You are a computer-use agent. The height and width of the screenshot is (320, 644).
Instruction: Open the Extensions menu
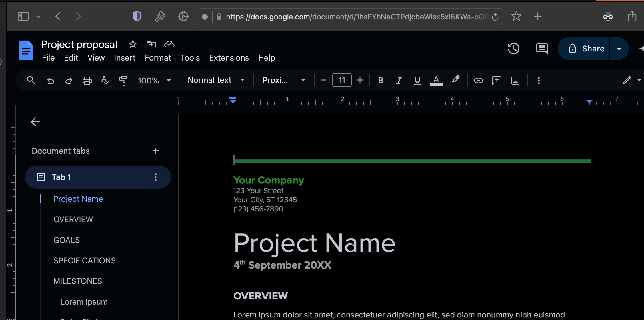[x=229, y=58]
